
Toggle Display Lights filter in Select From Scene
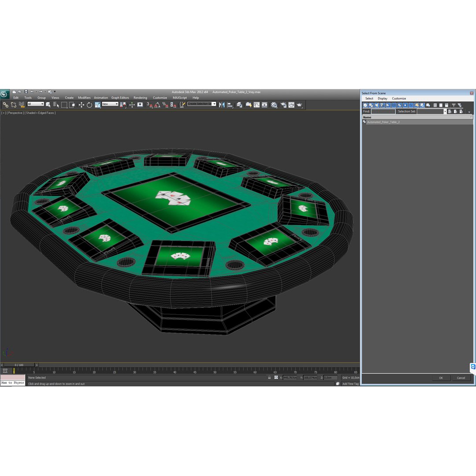pos(377,105)
